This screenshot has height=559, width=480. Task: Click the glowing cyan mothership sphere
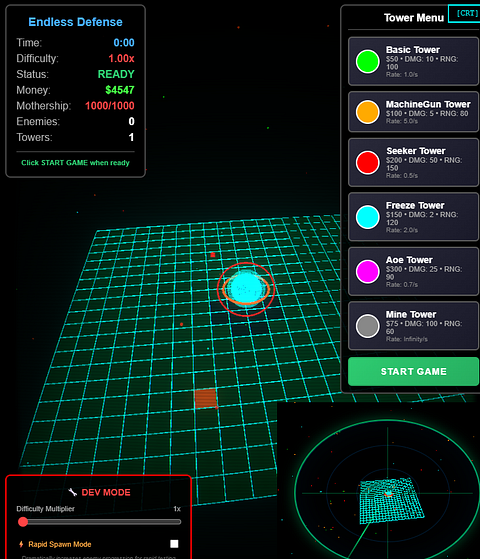246,288
